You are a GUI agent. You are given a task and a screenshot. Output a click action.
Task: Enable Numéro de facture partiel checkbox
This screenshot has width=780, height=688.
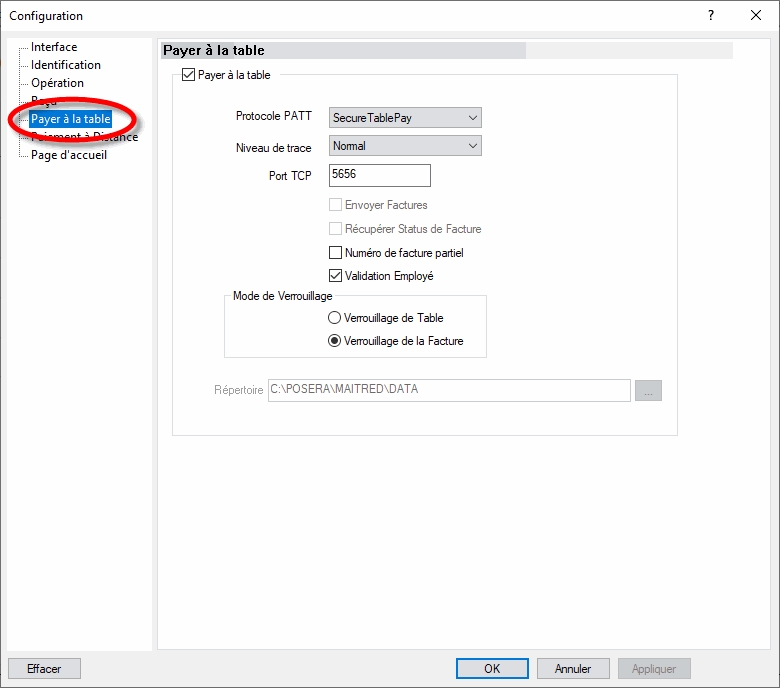pos(336,253)
